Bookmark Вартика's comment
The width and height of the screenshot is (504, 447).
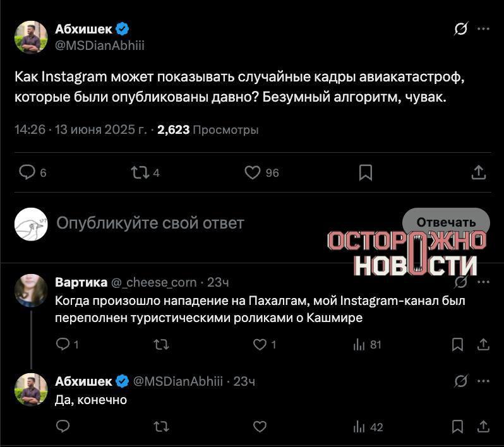coord(458,344)
